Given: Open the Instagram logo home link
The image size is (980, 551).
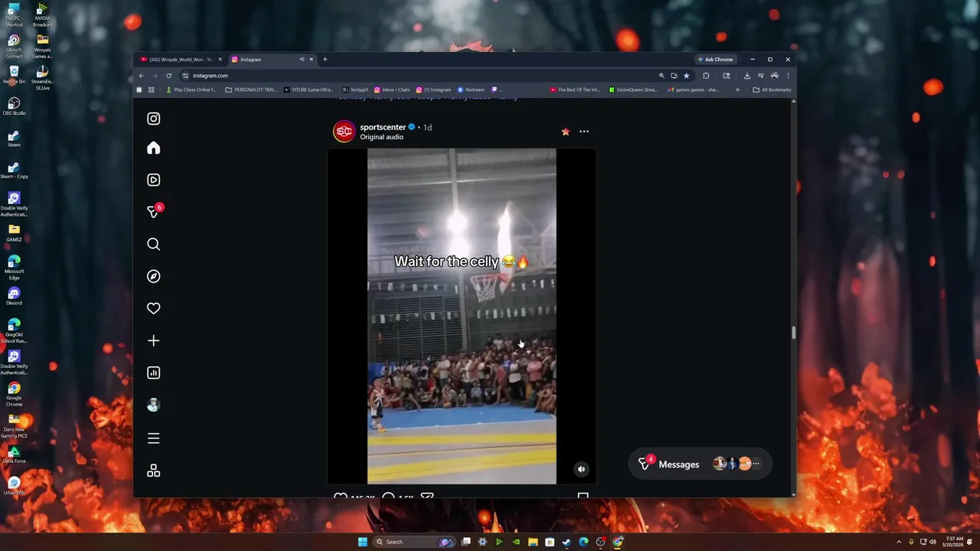Looking at the screenshot, I should 153,119.
